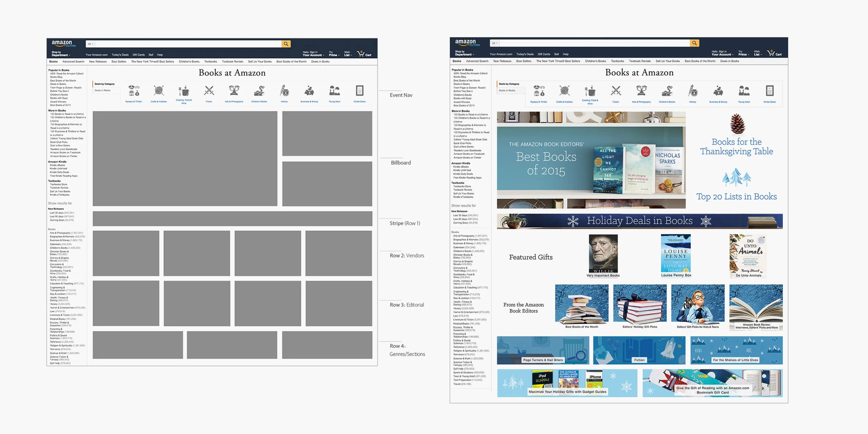
Task: Click Children's Books icon in left wireframe
Action: coord(259,91)
